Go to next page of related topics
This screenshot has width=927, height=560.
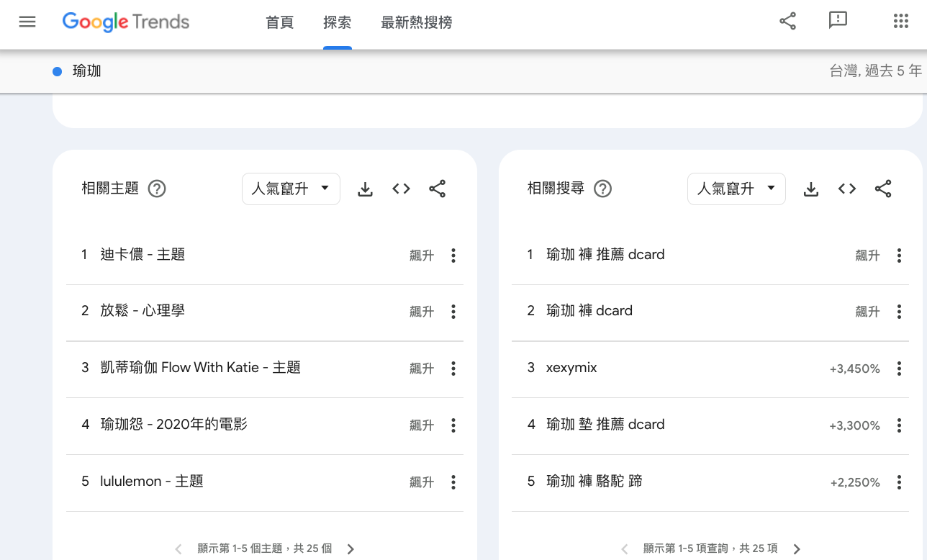coord(351,549)
